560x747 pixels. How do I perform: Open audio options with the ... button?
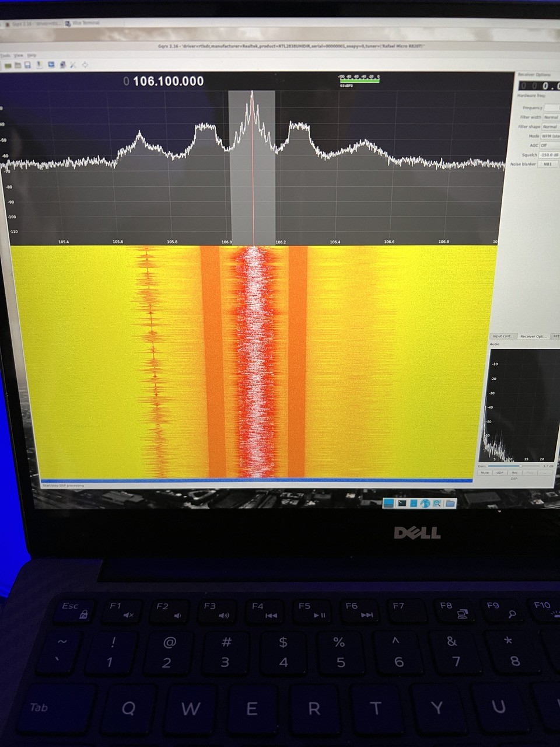(x=545, y=473)
